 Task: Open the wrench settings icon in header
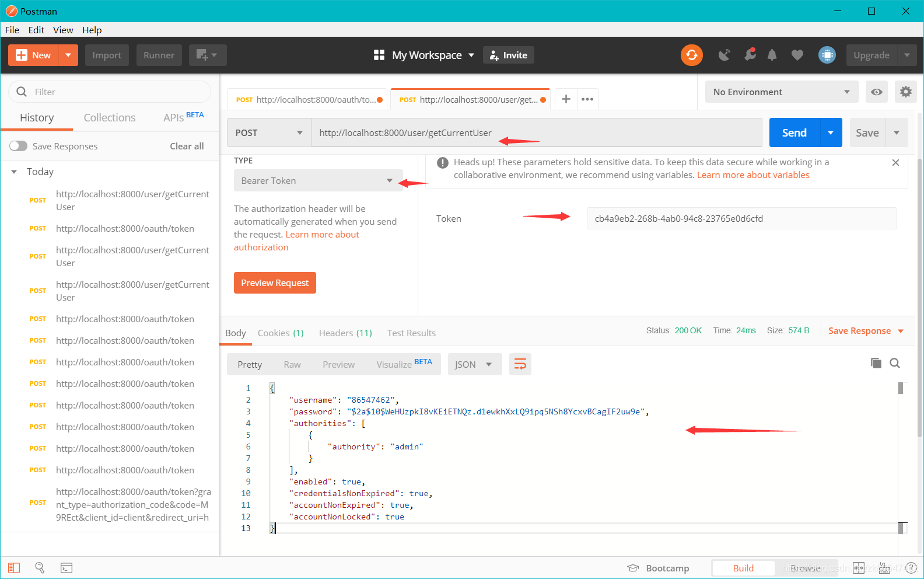point(750,55)
